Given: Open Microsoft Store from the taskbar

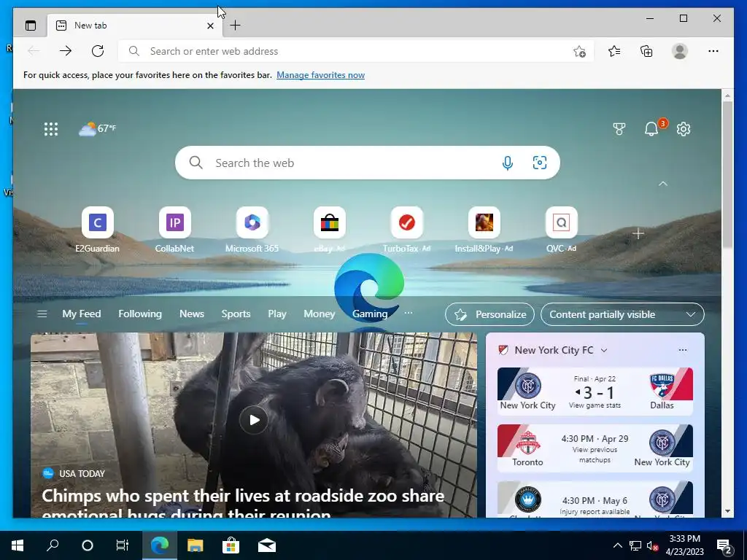Looking at the screenshot, I should [x=231, y=545].
